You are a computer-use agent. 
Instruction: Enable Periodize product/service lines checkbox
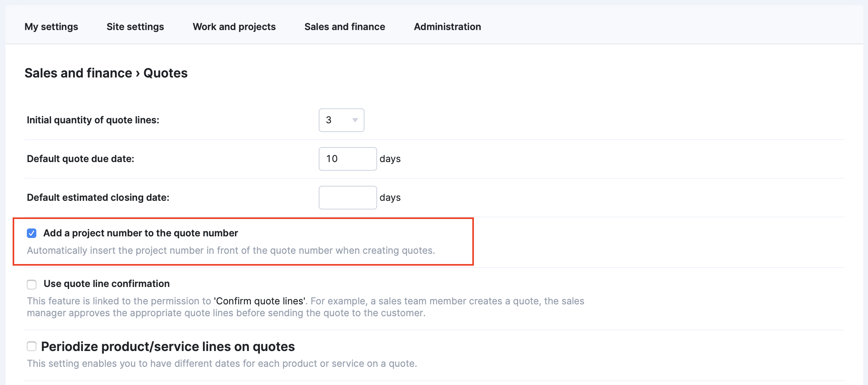click(32, 347)
